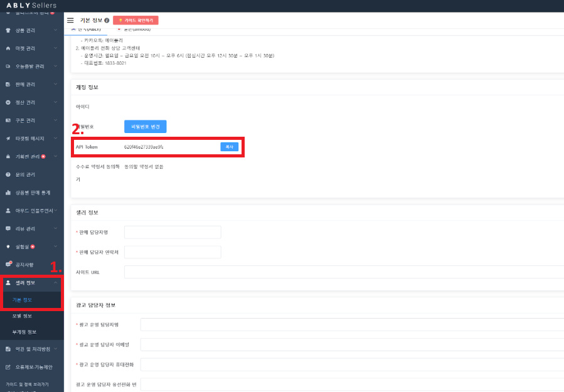The image size is (564, 392).
Task: Click the red 가이드 확인하기 button
Action: pos(136,20)
